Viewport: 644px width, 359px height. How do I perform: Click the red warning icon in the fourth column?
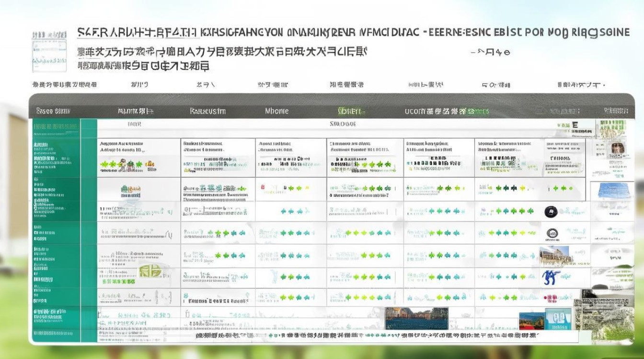click(263, 187)
